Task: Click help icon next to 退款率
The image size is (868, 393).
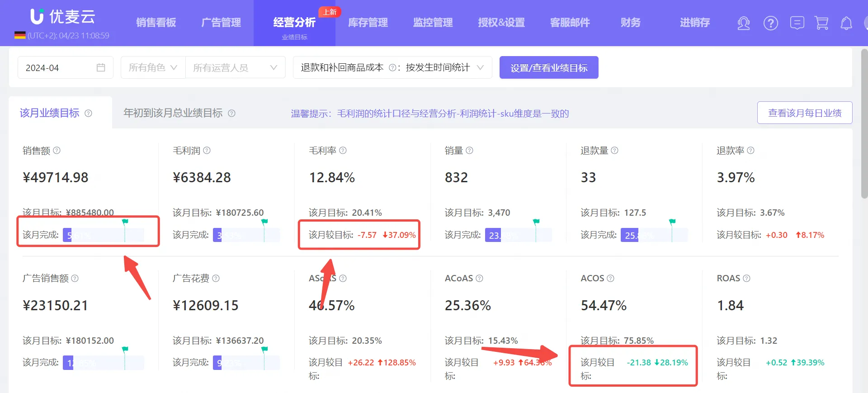Action: point(751,150)
